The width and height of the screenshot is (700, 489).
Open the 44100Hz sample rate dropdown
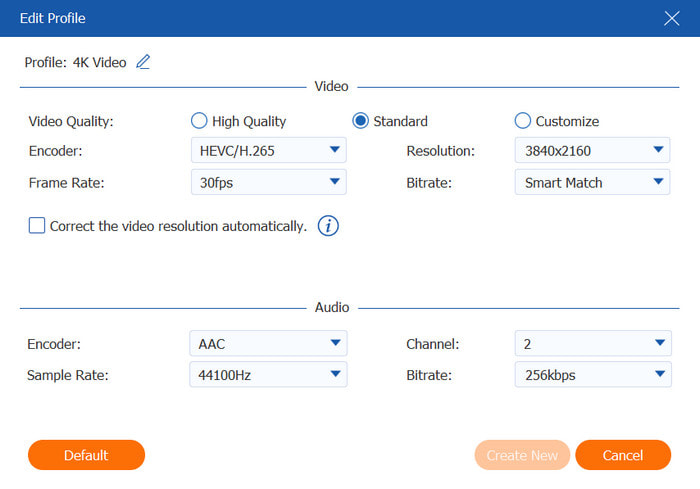pos(268,375)
